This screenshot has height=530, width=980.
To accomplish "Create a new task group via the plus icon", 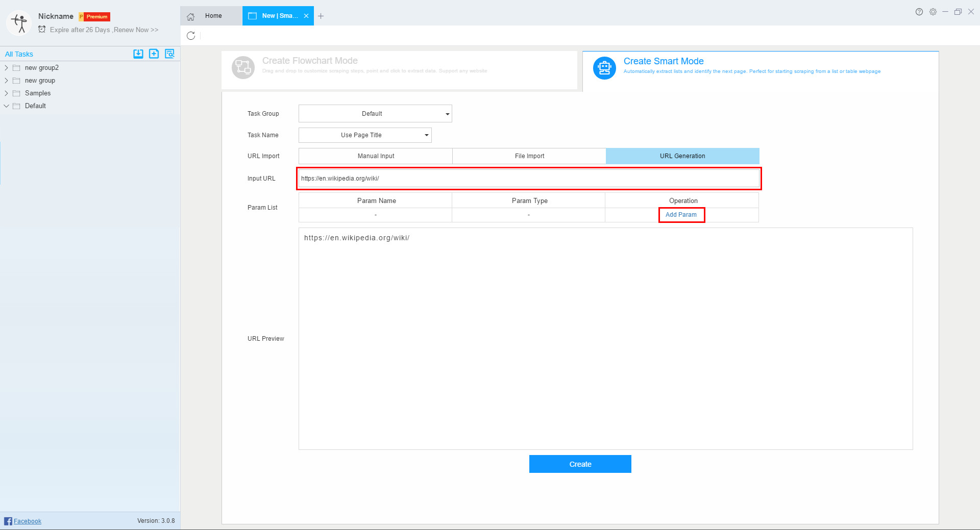I will 154,54.
